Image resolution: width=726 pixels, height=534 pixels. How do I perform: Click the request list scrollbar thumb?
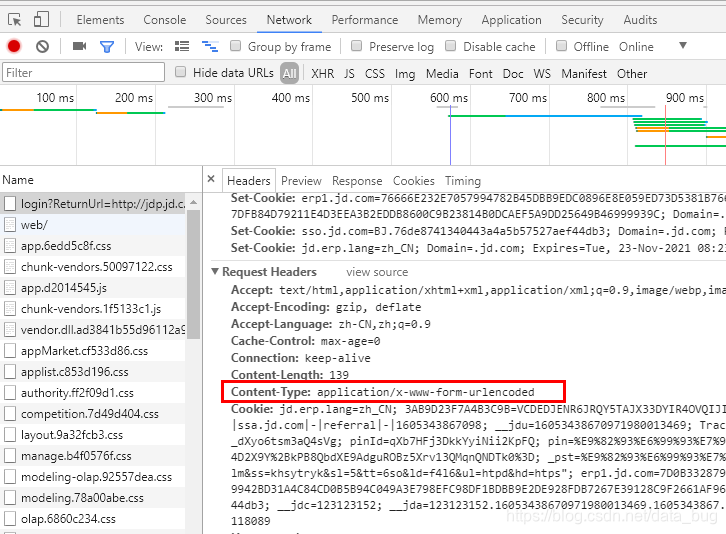click(194, 274)
